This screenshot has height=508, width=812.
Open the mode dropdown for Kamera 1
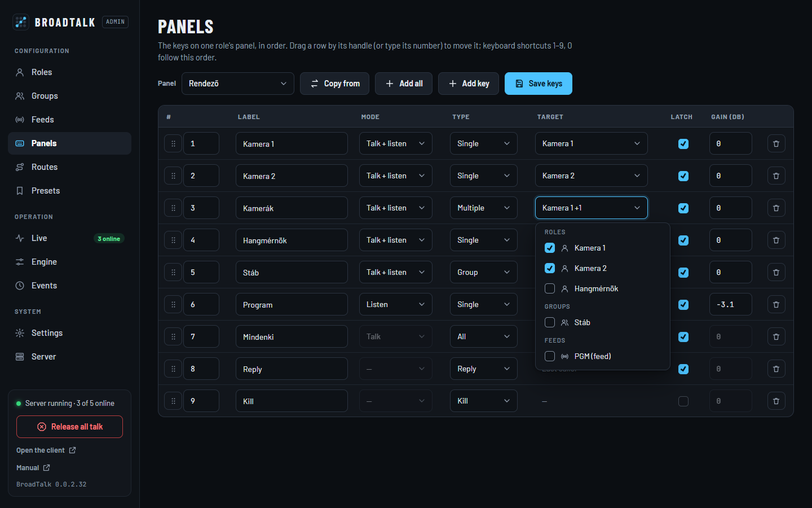[x=396, y=143]
